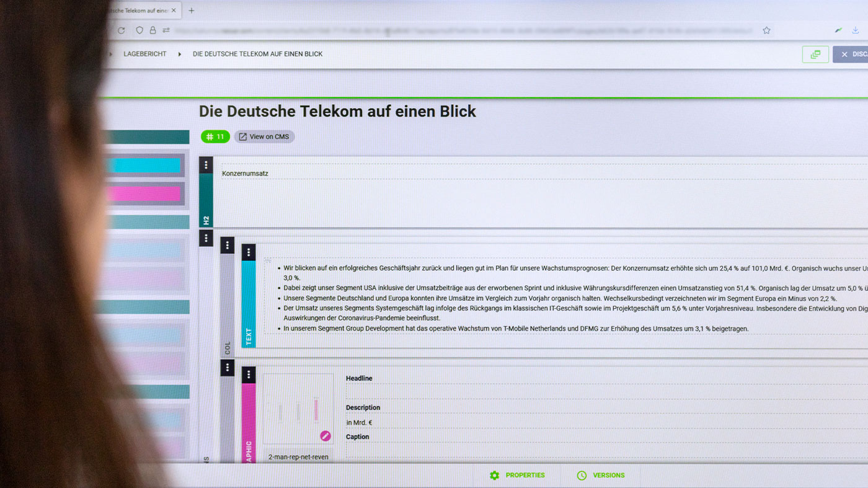Open DIE DEUTSCHE TELEKOM AUF EINEN BLICK breadcrumb
The height and width of the screenshot is (488, 868).
257,54
